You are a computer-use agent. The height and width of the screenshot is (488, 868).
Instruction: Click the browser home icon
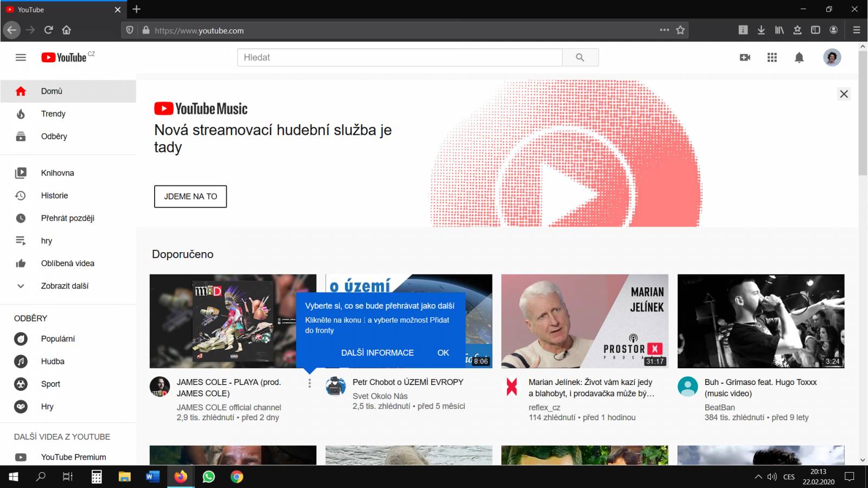coord(66,30)
